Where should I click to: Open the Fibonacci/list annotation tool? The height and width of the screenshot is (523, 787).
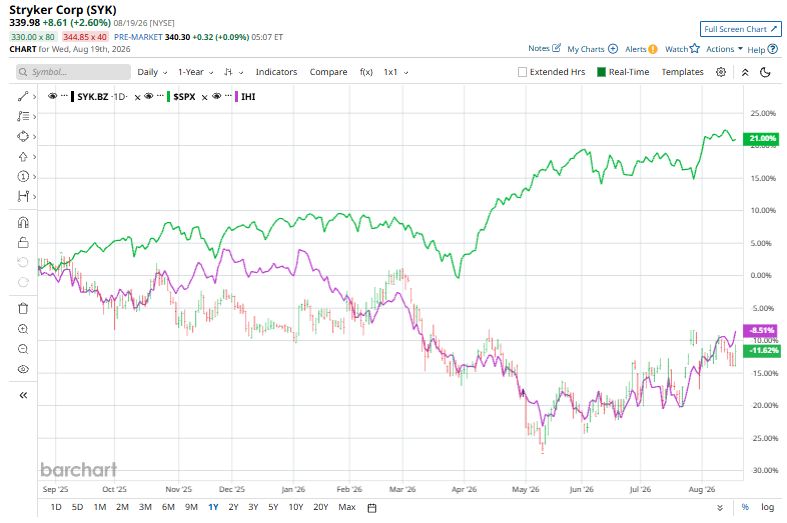point(23,116)
